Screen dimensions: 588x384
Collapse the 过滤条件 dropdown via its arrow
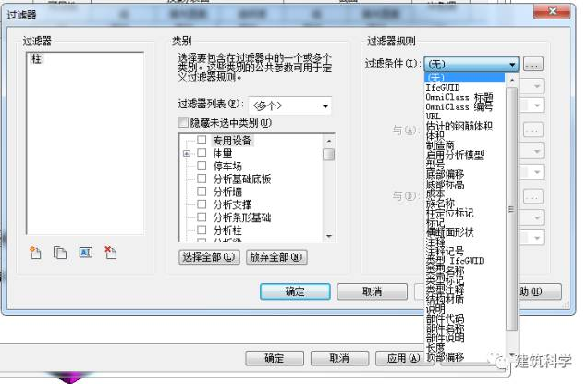pos(511,65)
